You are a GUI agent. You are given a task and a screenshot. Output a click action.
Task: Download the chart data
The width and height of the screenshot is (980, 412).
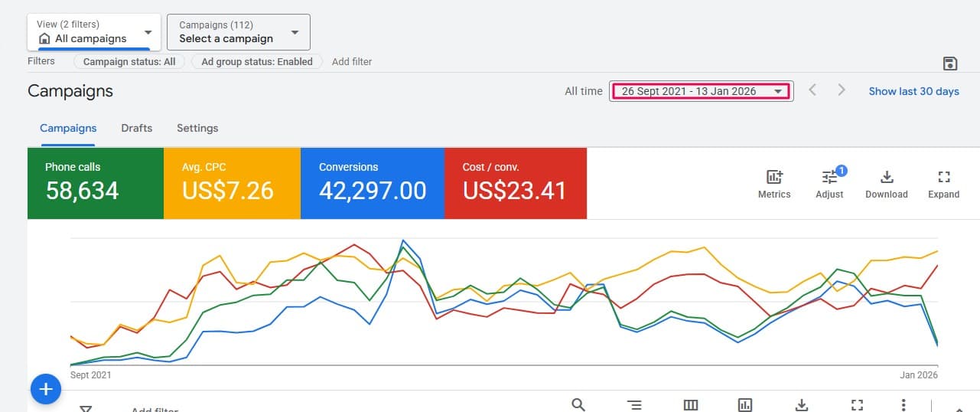887,184
